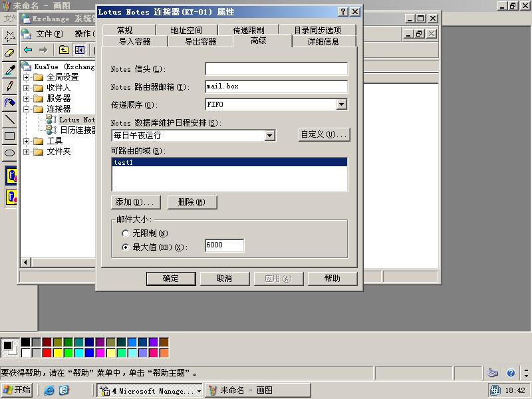Click the 删除(M) button
This screenshot has height=399, width=532.
tap(192, 202)
